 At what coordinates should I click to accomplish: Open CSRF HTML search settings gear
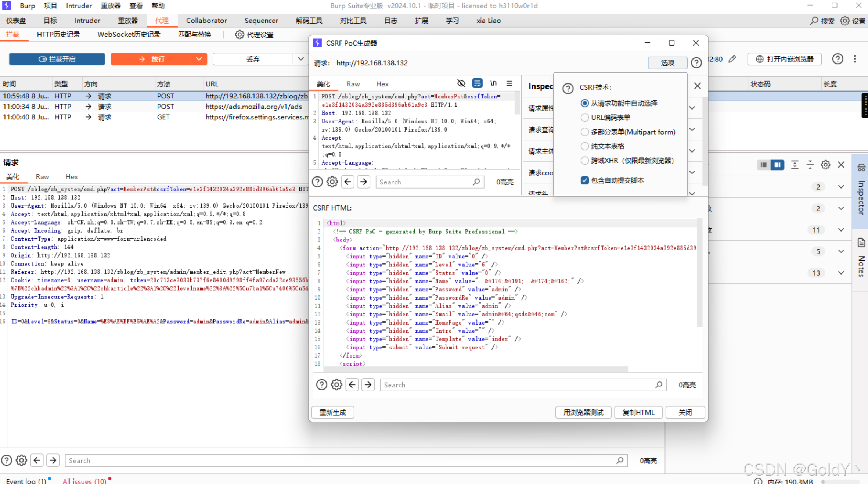pos(336,385)
